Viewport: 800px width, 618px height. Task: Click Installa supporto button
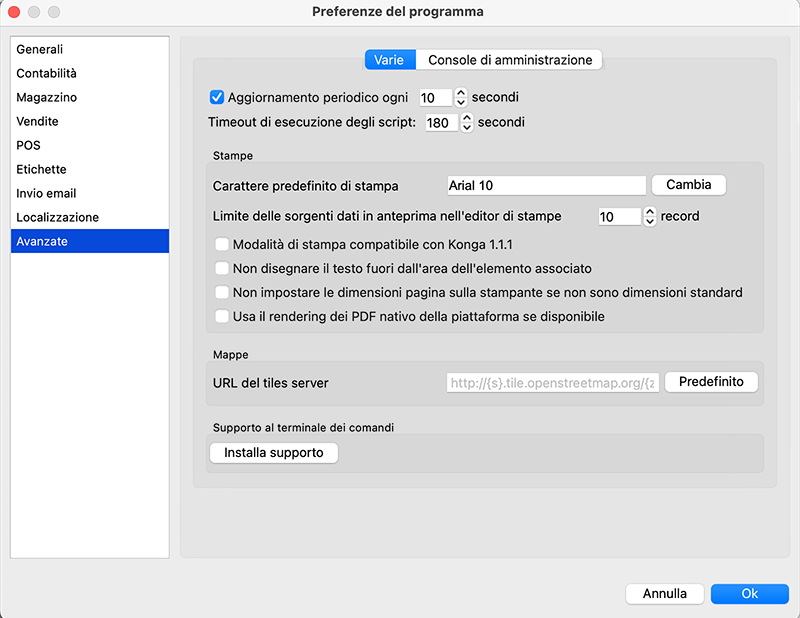(x=274, y=453)
